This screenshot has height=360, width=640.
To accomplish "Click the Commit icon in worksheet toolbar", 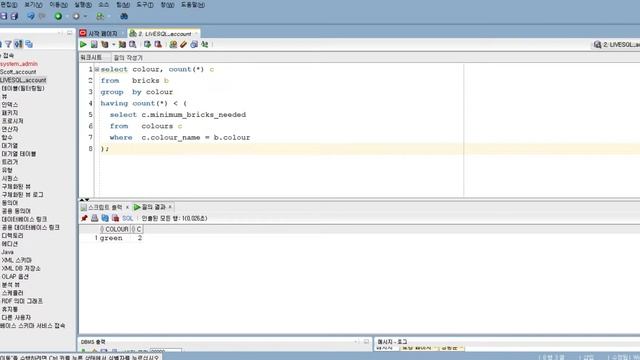I will click(x=147, y=44).
